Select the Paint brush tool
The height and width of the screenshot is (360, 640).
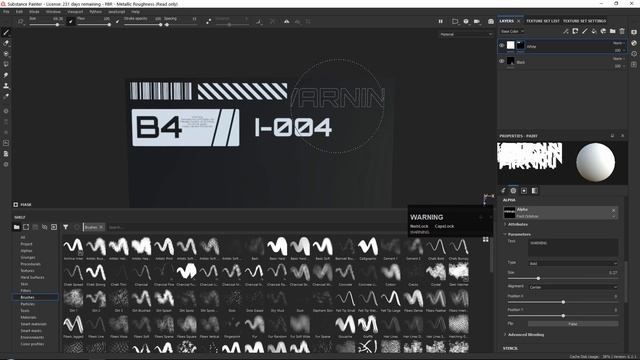6,32
